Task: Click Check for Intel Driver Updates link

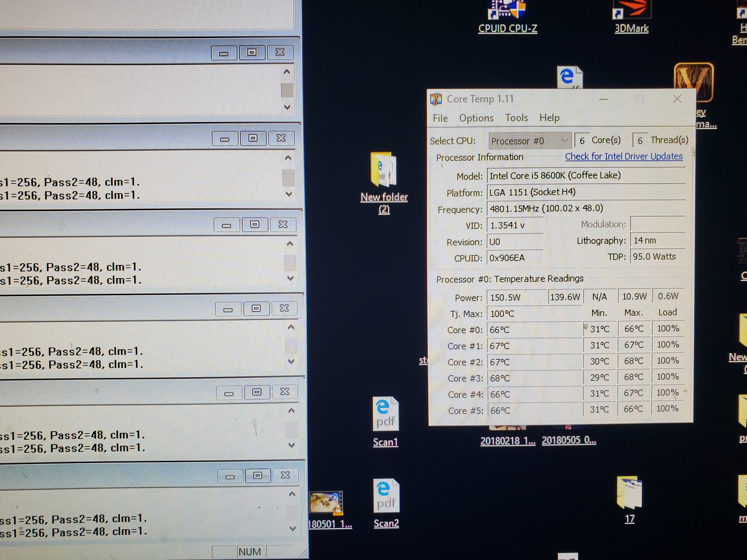Action: (623, 156)
